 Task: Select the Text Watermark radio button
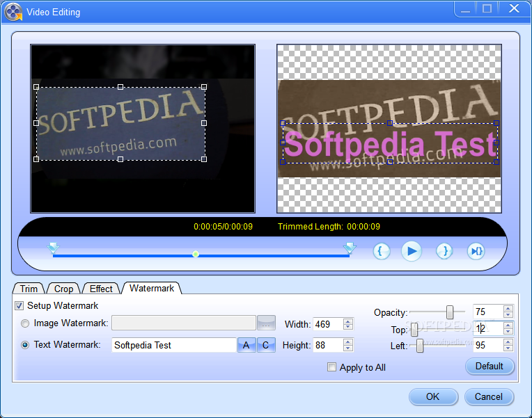coord(25,345)
